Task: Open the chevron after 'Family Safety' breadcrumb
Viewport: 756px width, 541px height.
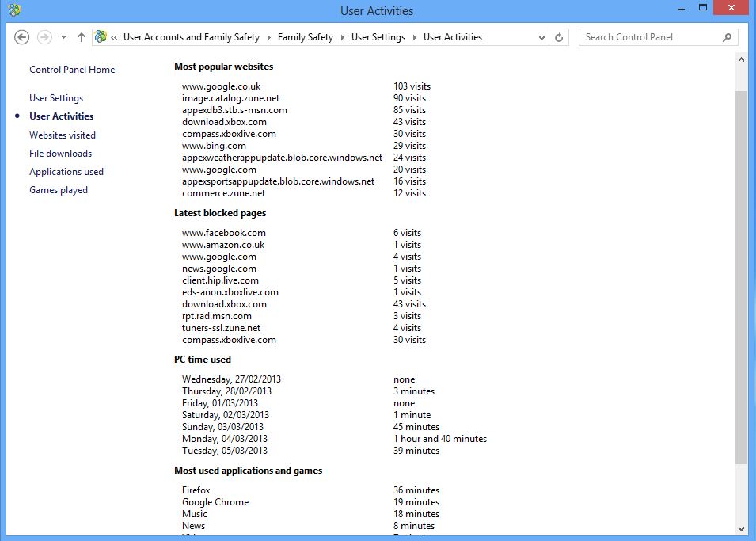Action: pos(342,37)
